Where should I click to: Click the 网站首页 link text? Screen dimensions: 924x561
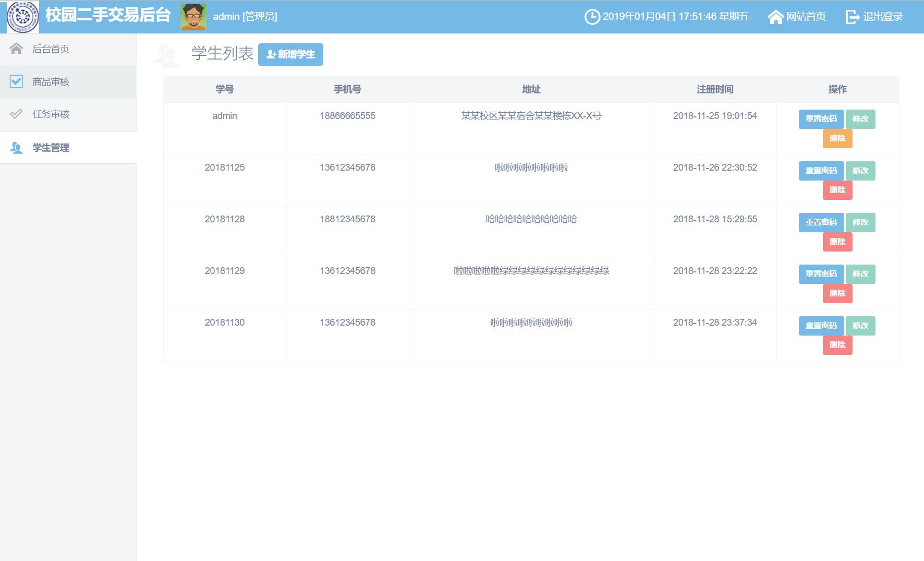click(806, 17)
